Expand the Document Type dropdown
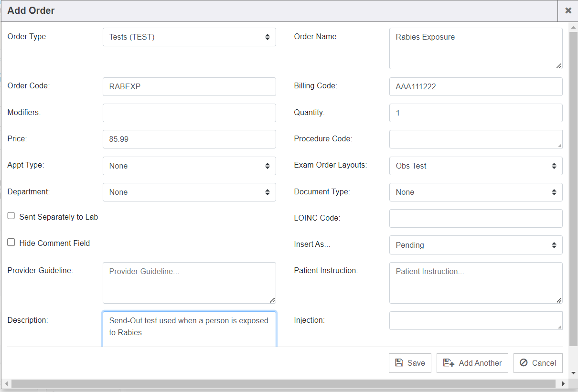Image resolution: width=578 pixels, height=392 pixels. click(475, 192)
